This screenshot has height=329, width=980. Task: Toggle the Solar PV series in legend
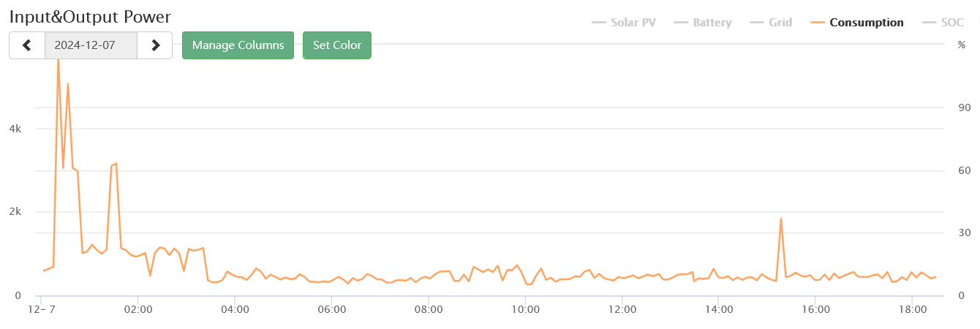point(624,23)
